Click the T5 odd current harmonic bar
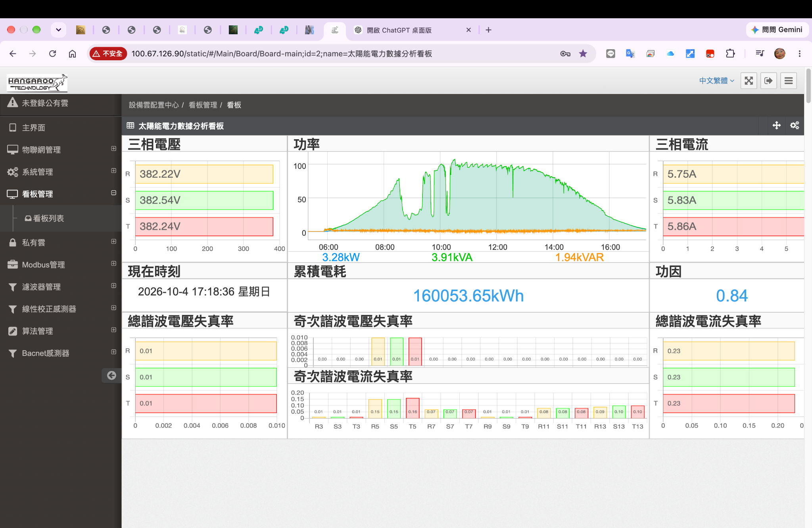Screen dimensions: 812x528 tap(413, 408)
